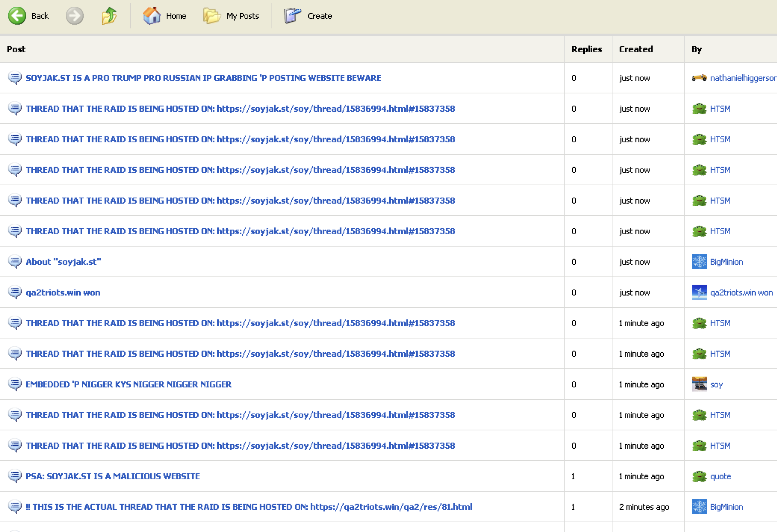This screenshot has height=532, width=777.
Task: Sort by the Created column header
Action: pyautogui.click(x=636, y=49)
